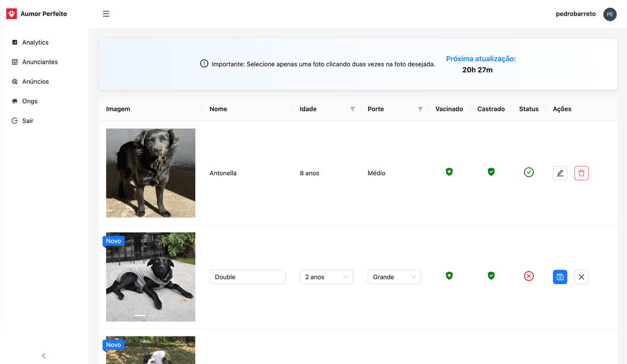Delete Antonella with the trash button

coord(582,173)
